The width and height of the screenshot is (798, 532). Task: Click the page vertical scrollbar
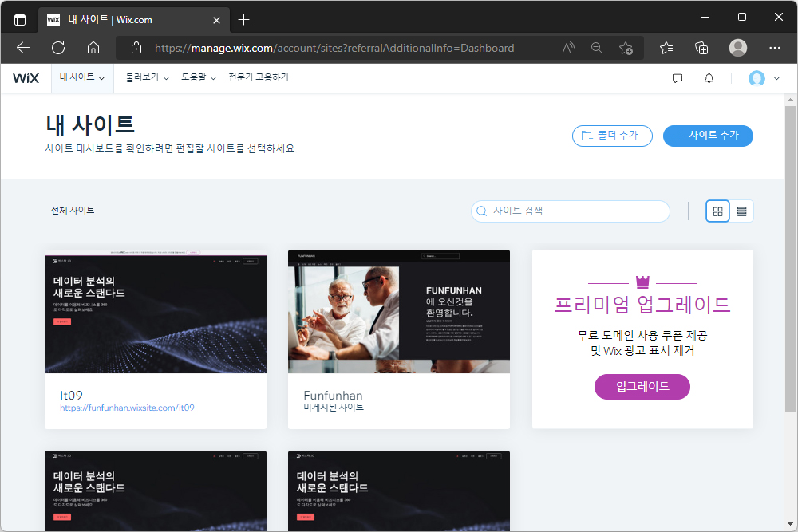[790, 258]
